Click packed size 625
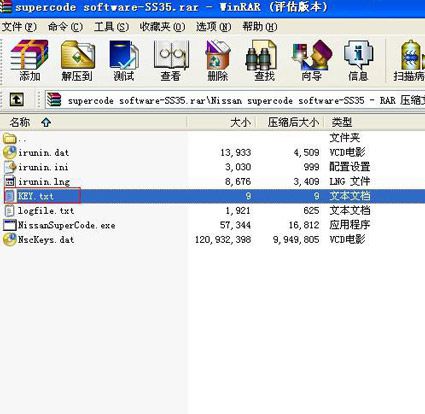Viewport: 425px width, 414px height. pos(311,211)
